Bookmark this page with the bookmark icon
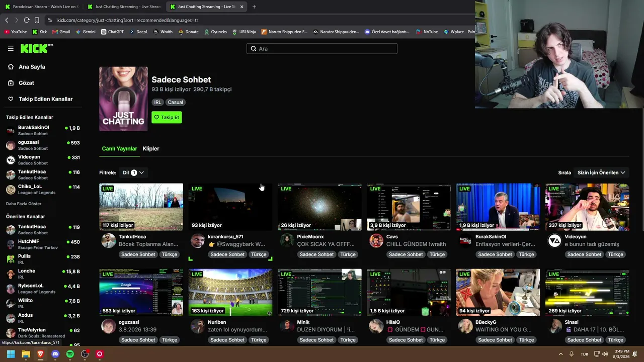The height and width of the screenshot is (362, 644). coord(37,20)
